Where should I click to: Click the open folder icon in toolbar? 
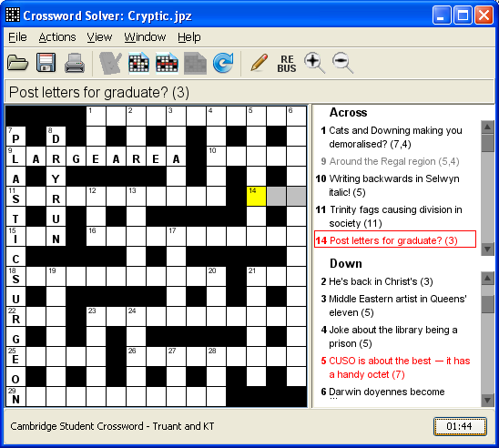[18, 63]
